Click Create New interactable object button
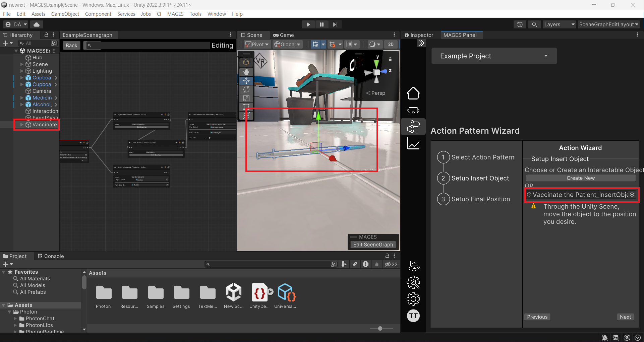This screenshot has width=644, height=342. tap(580, 178)
